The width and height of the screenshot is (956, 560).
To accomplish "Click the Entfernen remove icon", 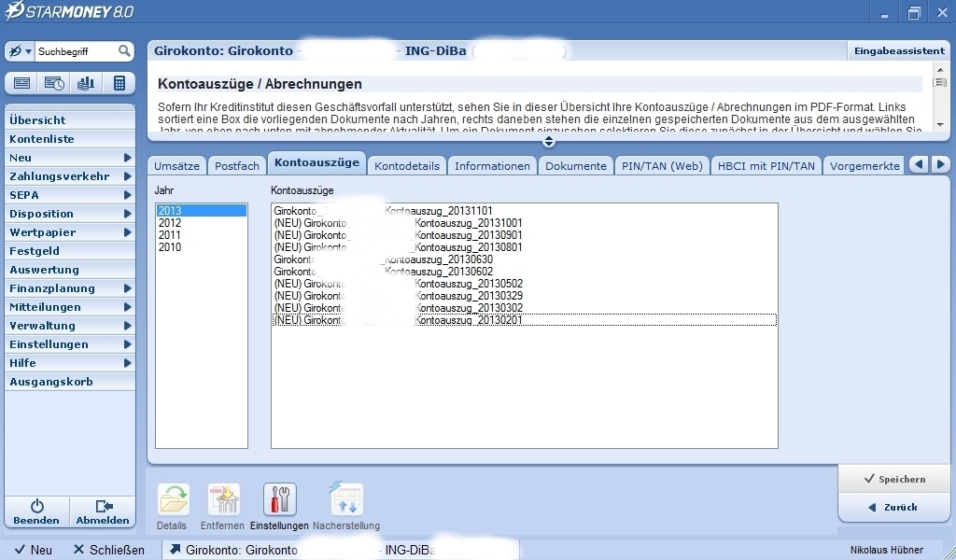I will 224,499.
